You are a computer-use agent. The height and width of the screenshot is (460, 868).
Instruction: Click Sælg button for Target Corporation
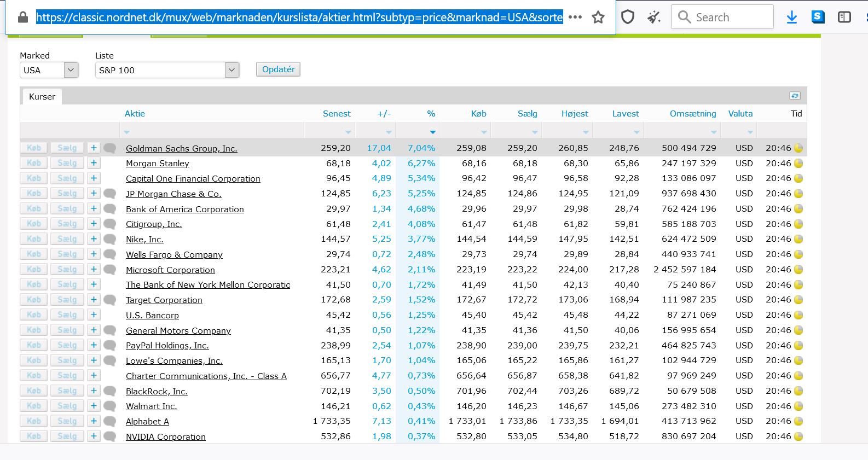pos(67,300)
